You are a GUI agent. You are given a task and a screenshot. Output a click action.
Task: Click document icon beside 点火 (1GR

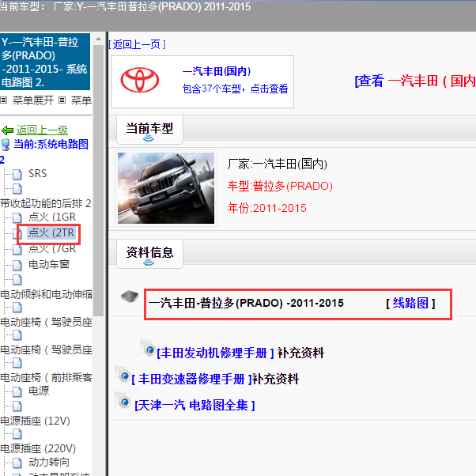pyautogui.click(x=17, y=217)
